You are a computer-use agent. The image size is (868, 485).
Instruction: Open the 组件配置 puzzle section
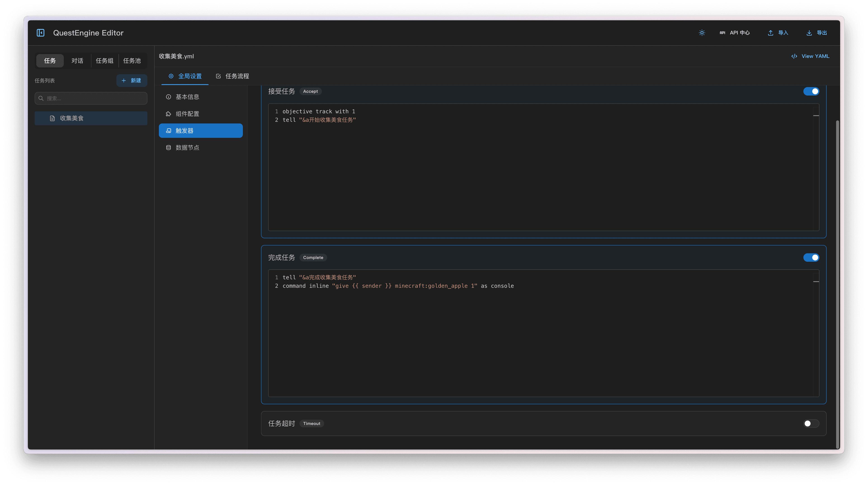187,114
